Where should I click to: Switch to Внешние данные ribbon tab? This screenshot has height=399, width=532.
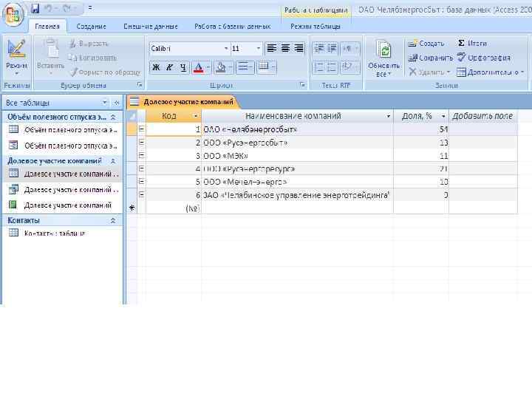(x=151, y=27)
